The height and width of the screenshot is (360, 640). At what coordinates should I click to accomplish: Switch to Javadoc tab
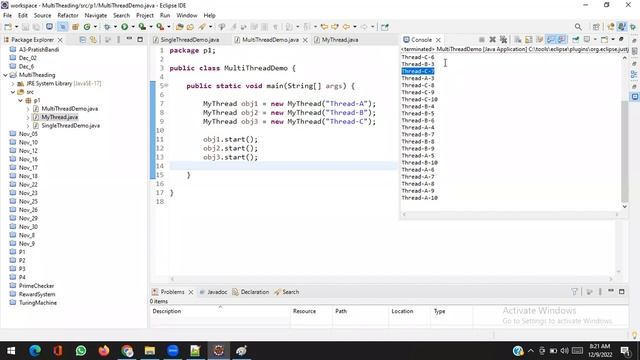click(x=213, y=292)
